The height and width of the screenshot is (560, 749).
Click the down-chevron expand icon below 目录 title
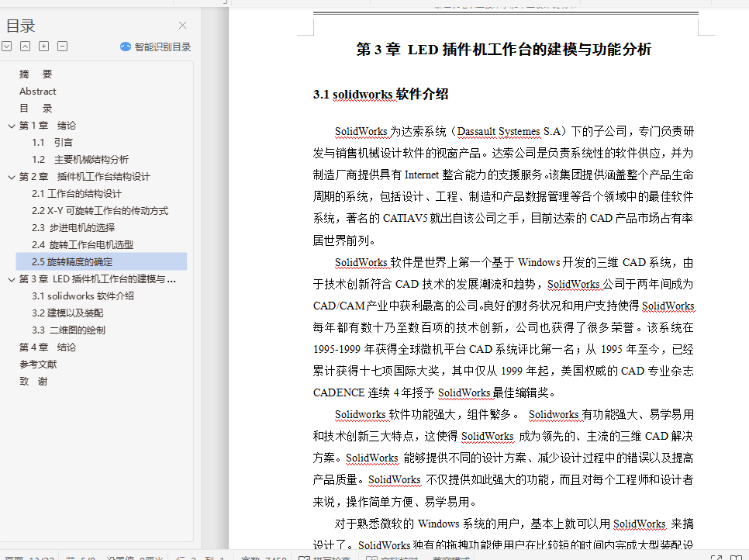click(7, 47)
